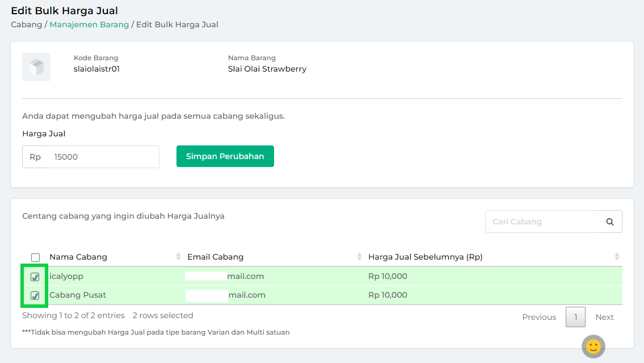
Task: Click the Simpan Perubahan button
Action: click(225, 156)
